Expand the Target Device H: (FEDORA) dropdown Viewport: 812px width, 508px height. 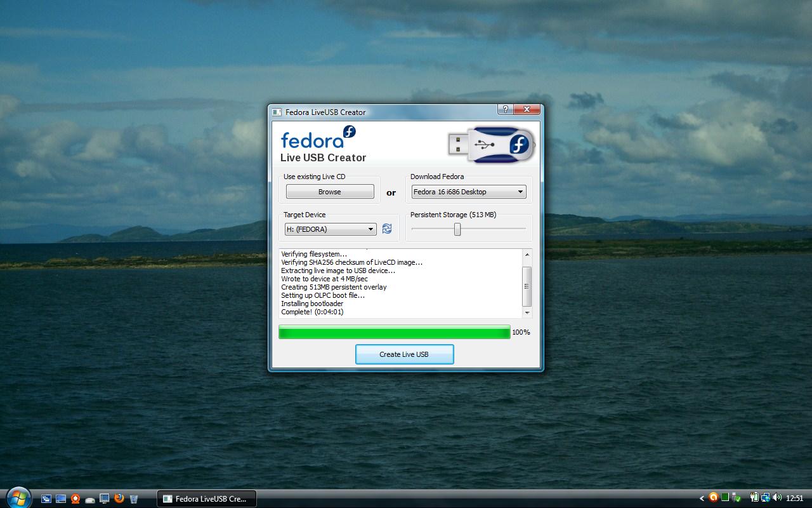coord(331,229)
